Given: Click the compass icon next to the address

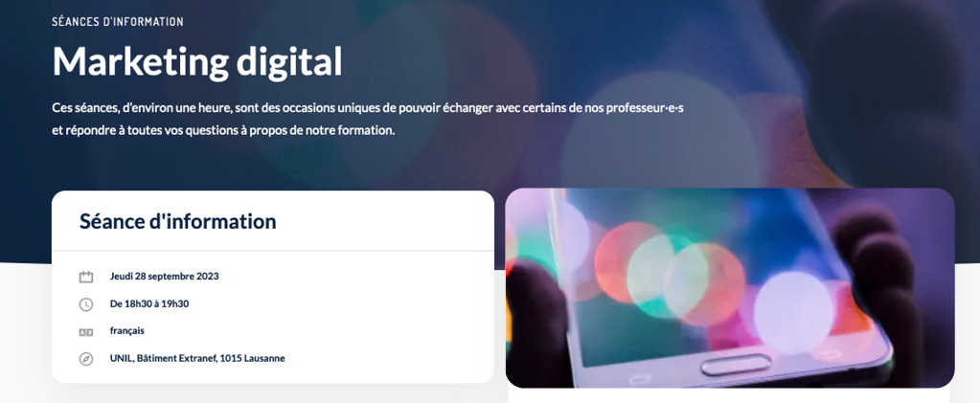Looking at the screenshot, I should (85, 359).
